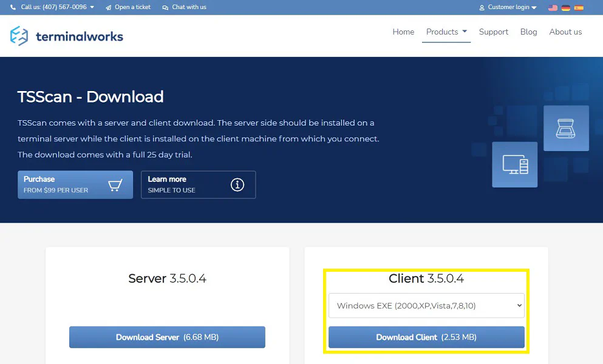The height and width of the screenshot is (364, 603).
Task: Click the phone icon beside Call us
Action: [x=13, y=7]
